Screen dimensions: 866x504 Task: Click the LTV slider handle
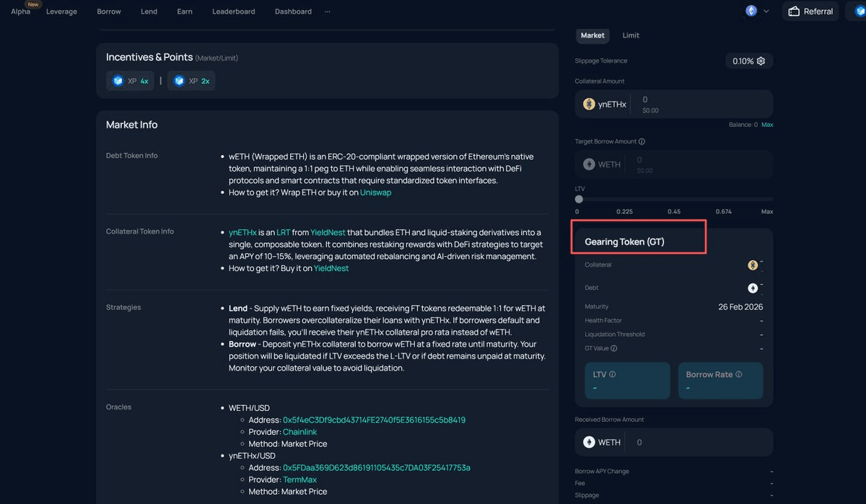click(x=579, y=199)
